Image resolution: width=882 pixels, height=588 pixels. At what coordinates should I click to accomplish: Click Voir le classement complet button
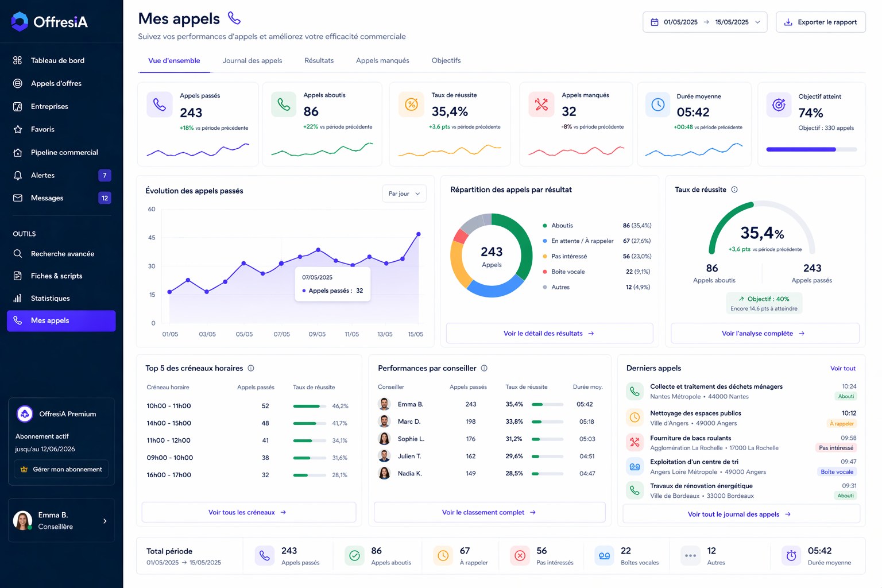pyautogui.click(x=490, y=512)
